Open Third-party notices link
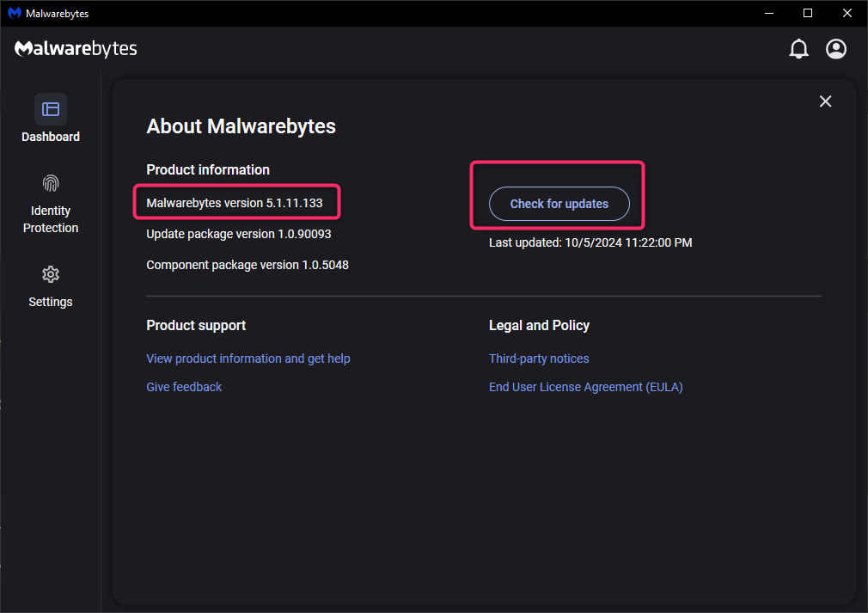The height and width of the screenshot is (613, 868). tap(539, 359)
